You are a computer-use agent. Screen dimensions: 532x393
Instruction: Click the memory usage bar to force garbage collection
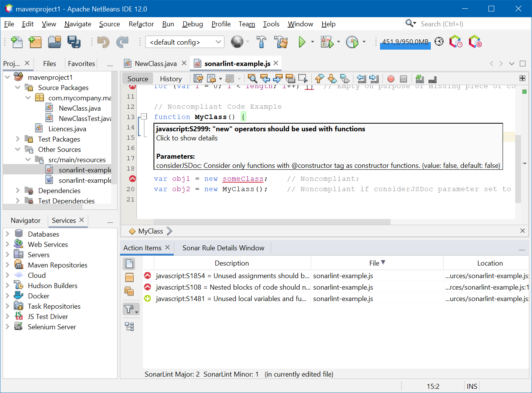(405, 42)
